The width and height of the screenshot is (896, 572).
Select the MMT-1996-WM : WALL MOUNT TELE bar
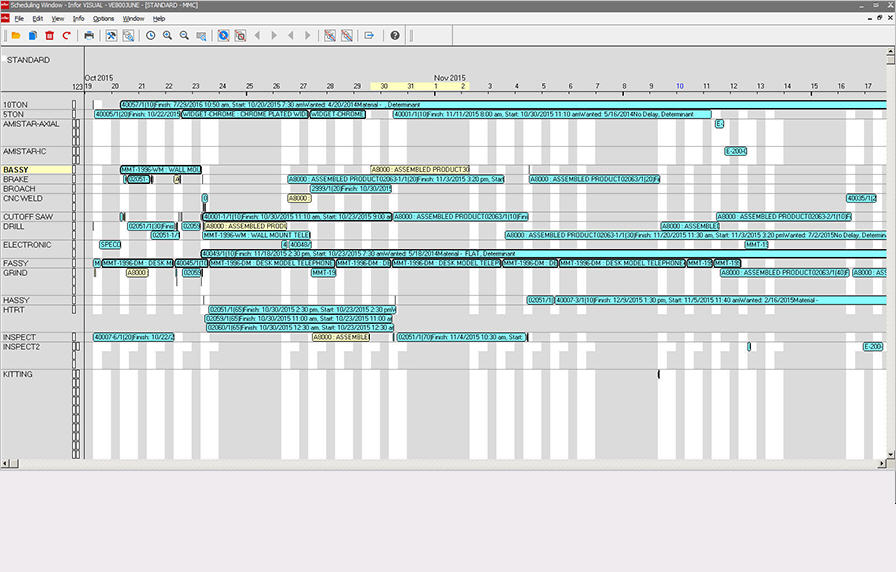click(256, 235)
